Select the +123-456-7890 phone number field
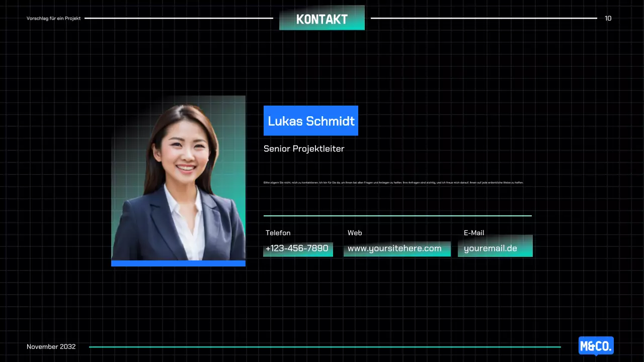 click(297, 248)
